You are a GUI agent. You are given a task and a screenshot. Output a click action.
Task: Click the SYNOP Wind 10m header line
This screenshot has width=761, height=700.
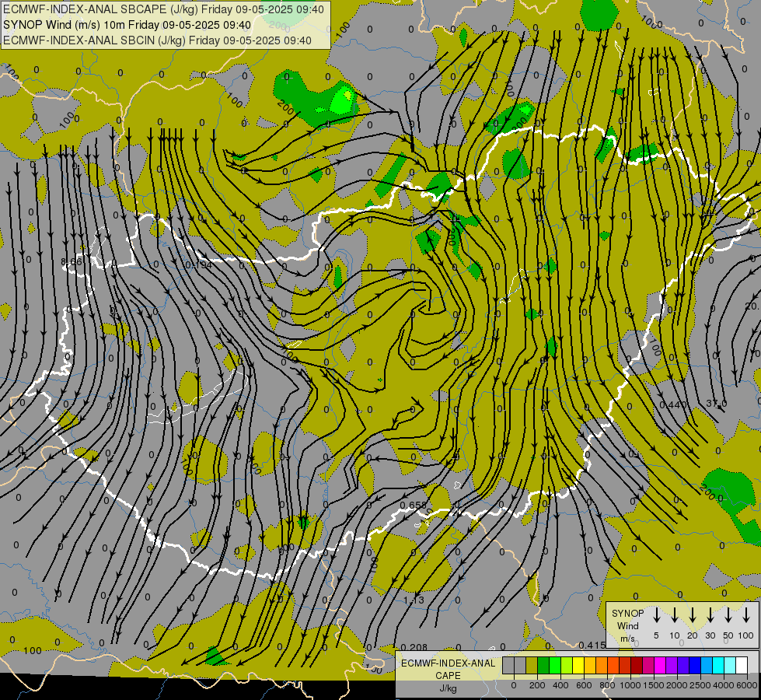[x=127, y=25]
